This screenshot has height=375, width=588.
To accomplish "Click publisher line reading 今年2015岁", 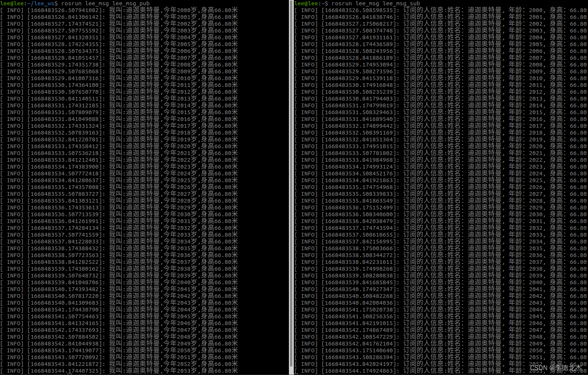I will (119, 112).
